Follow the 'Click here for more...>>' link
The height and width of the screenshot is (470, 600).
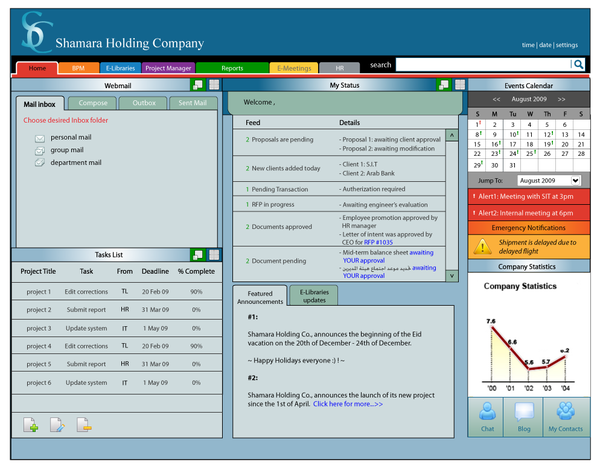(348, 404)
